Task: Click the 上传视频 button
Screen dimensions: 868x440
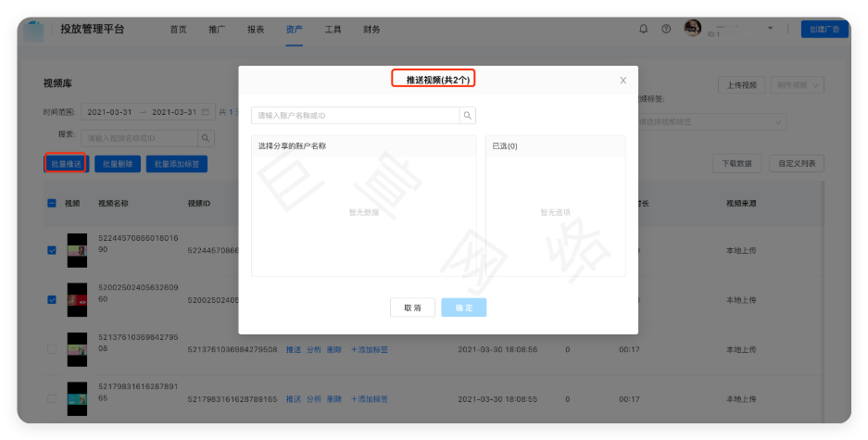Action: click(742, 85)
